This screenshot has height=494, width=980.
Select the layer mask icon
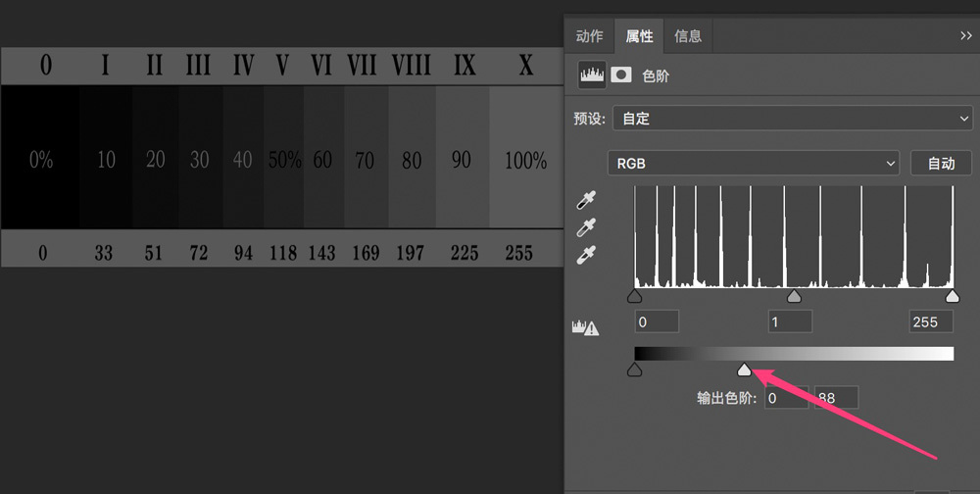click(x=620, y=75)
